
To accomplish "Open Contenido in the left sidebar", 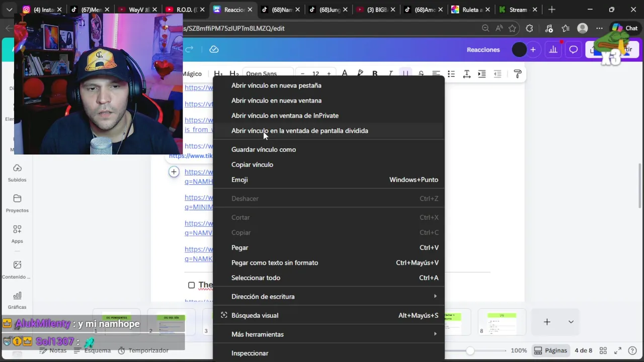I will click(x=17, y=269).
